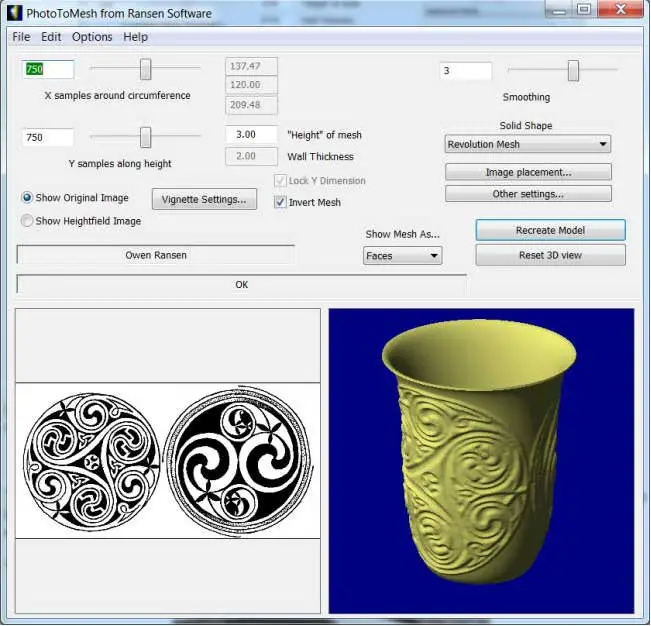The width and height of the screenshot is (651, 626).
Task: Click the Height of mesh input field
Action: point(251,135)
